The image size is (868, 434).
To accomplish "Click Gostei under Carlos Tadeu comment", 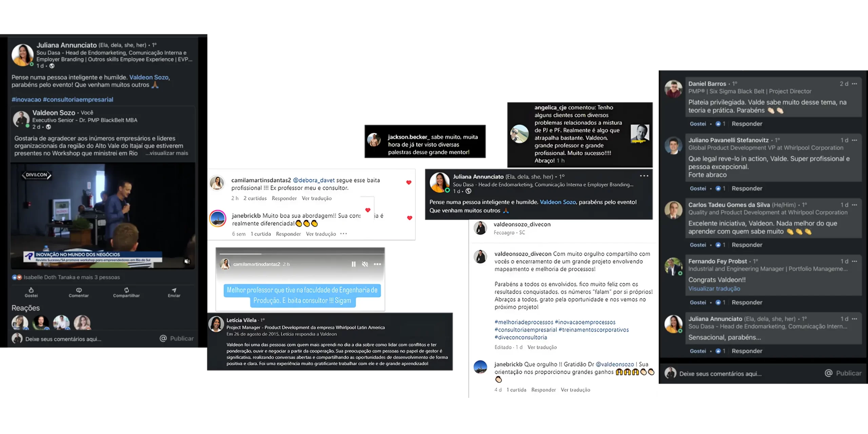I will click(698, 245).
